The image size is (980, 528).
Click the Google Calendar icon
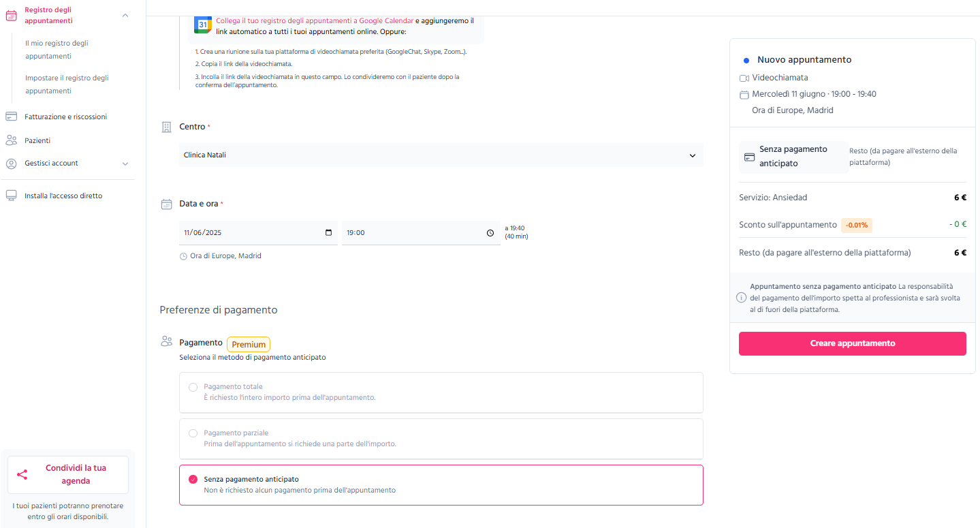(x=203, y=25)
